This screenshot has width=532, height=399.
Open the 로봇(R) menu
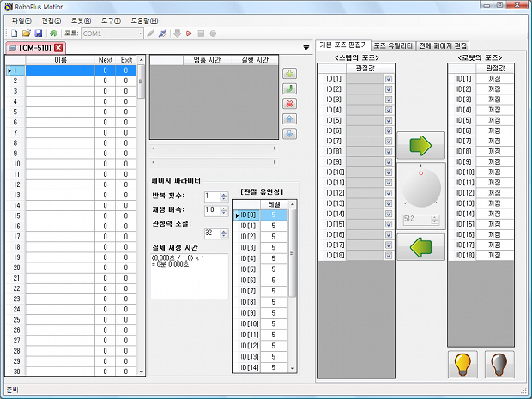pyautogui.click(x=82, y=20)
